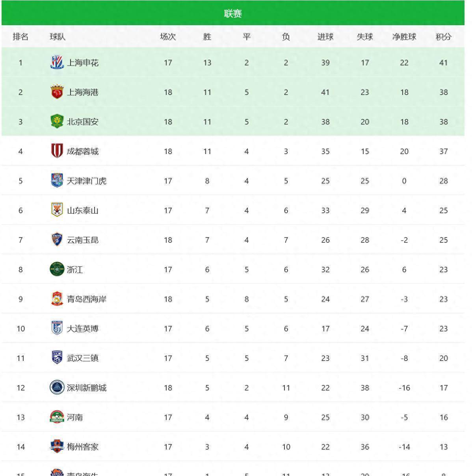The image size is (472, 476).
Task: Click the 净胜球 column header
Action: click(x=404, y=37)
